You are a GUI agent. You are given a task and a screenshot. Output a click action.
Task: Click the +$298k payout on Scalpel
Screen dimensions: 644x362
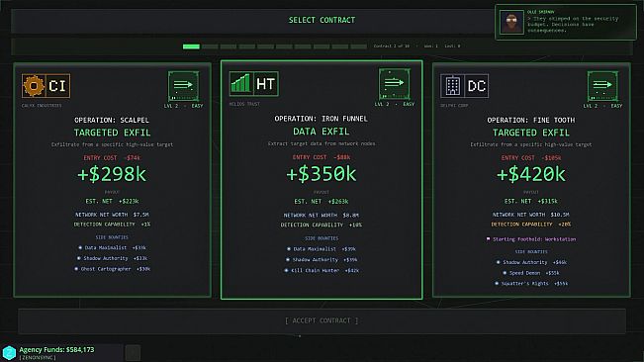pyautogui.click(x=112, y=174)
